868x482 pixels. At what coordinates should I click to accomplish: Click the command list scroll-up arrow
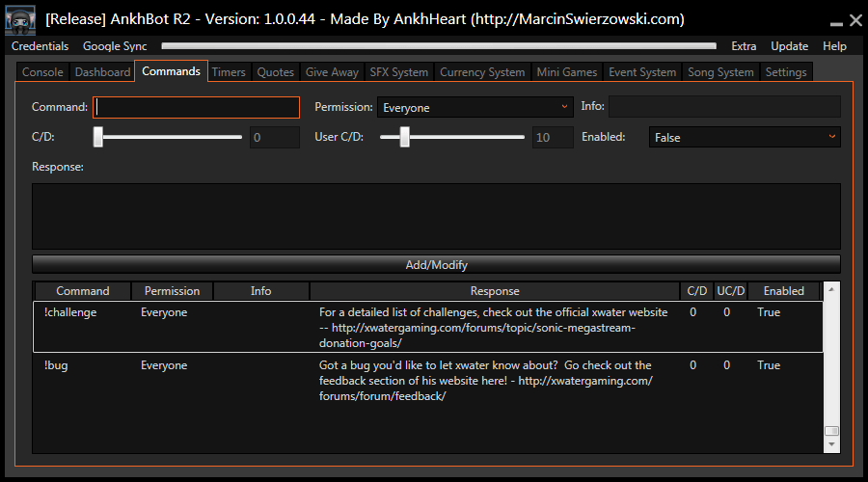point(831,289)
